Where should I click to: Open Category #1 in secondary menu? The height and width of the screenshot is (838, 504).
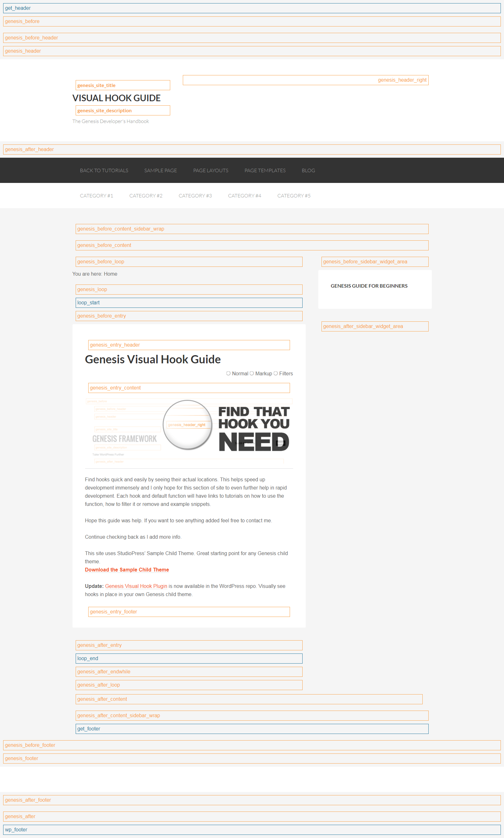[x=96, y=196]
